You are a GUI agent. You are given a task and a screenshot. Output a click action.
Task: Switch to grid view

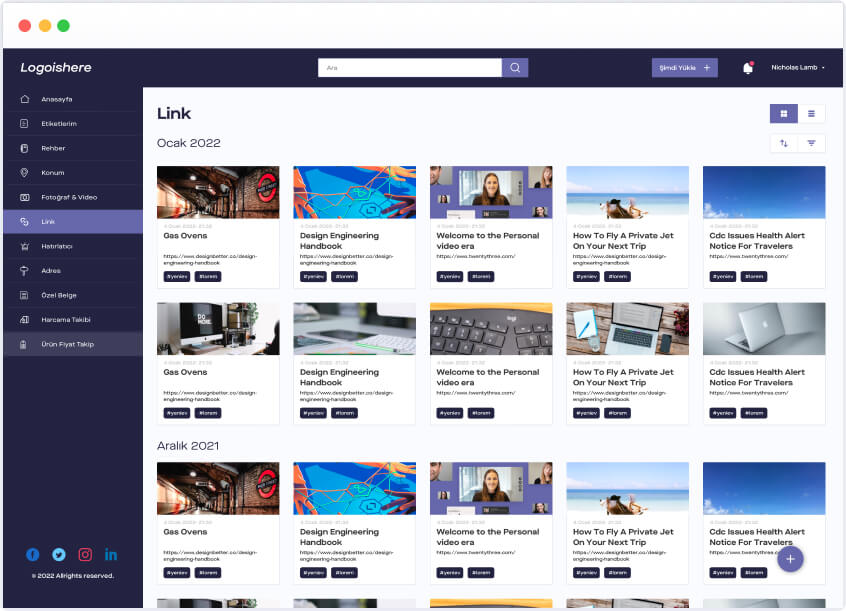tap(783, 114)
